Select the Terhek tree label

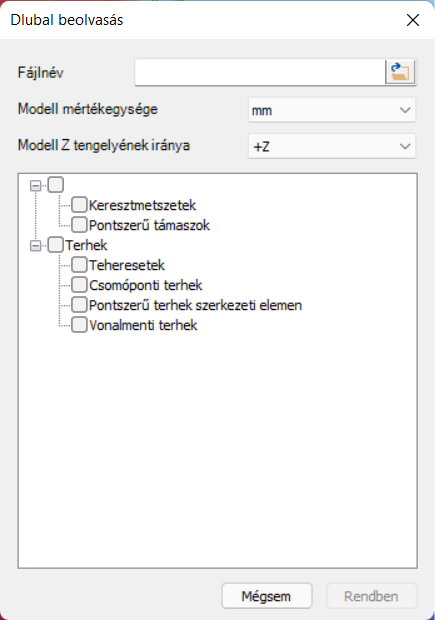[86, 245]
